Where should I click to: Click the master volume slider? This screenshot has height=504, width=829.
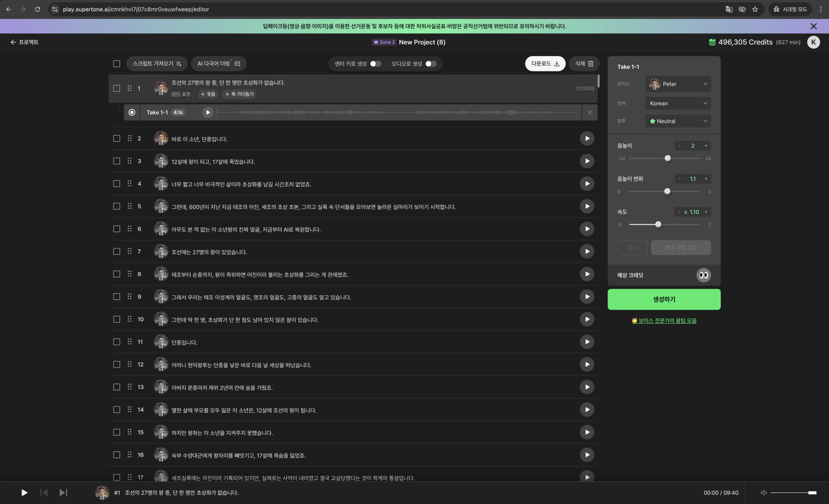click(793, 493)
